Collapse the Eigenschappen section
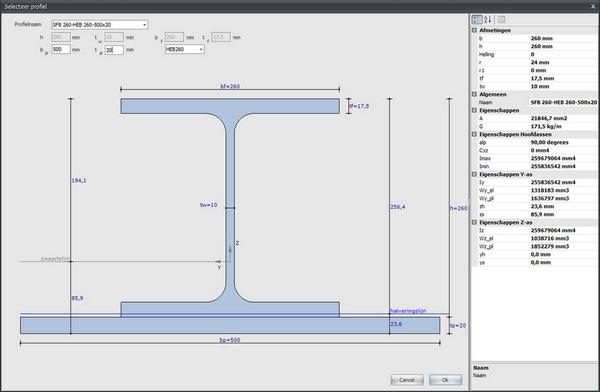 (474, 110)
